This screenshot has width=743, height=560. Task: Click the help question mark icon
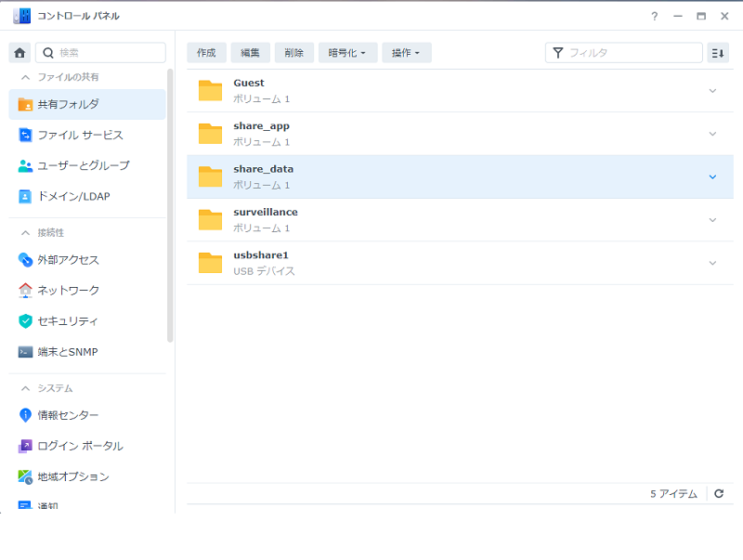(655, 16)
